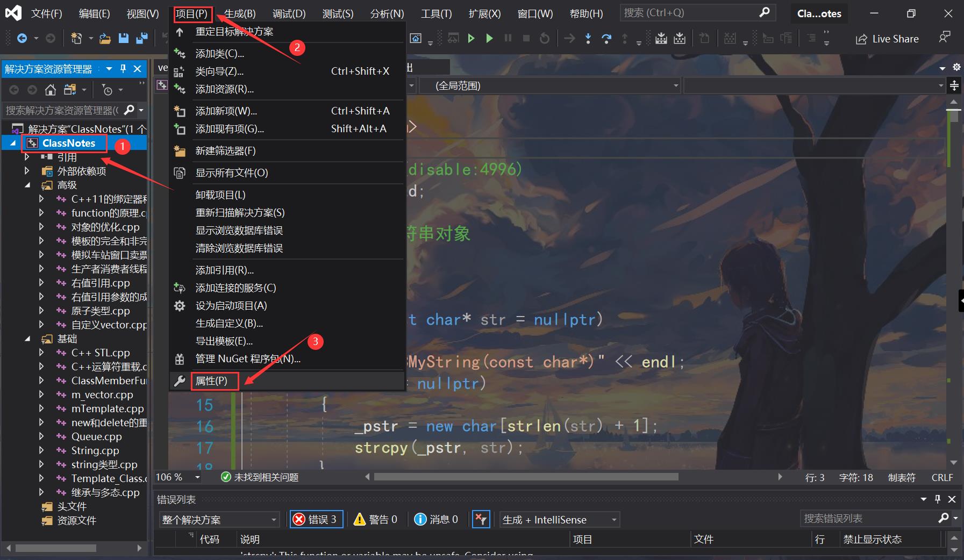Click the Home icon in Solution Explorer toolbar
Viewport: 964px width, 560px height.
tap(51, 90)
